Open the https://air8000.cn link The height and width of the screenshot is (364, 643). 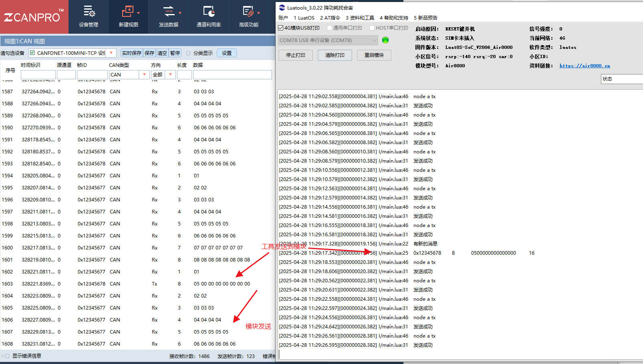[x=585, y=66]
